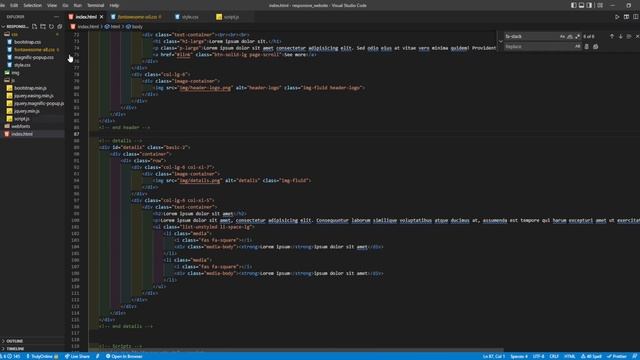Open the Explorer more actions menu
The image size is (640, 360).
56,17
